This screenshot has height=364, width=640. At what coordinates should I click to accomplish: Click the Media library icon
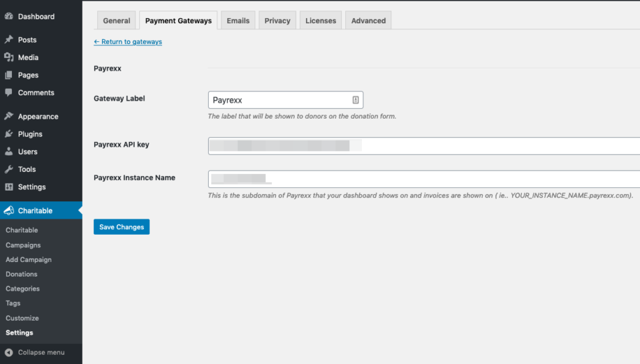pos(9,57)
